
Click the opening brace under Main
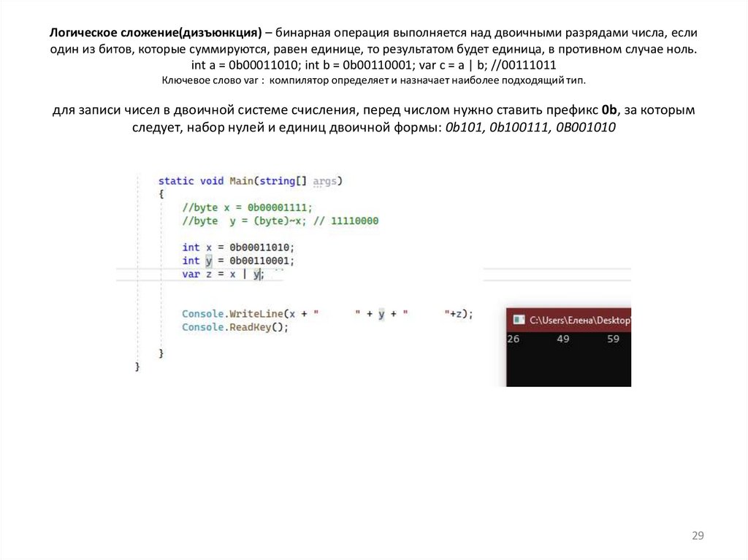(x=161, y=194)
